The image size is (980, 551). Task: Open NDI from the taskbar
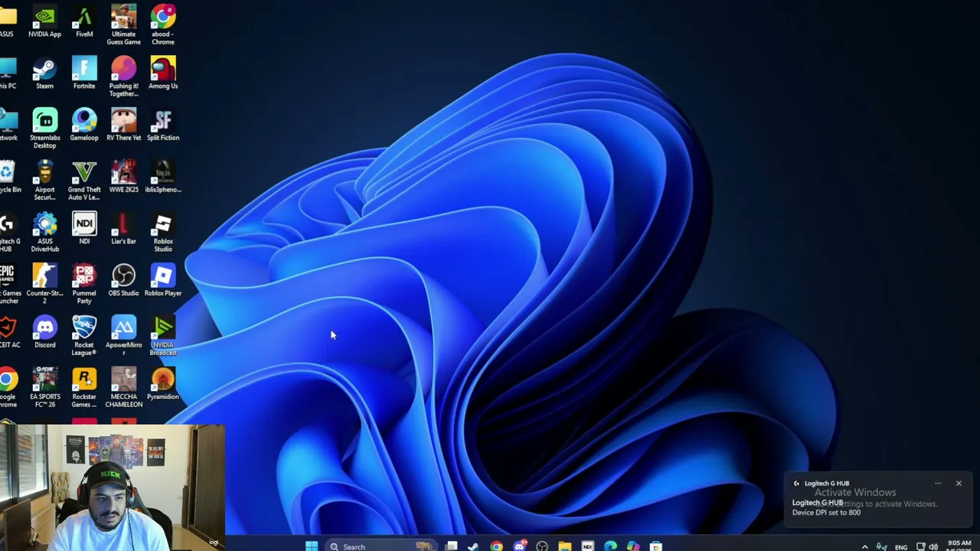pos(587,546)
